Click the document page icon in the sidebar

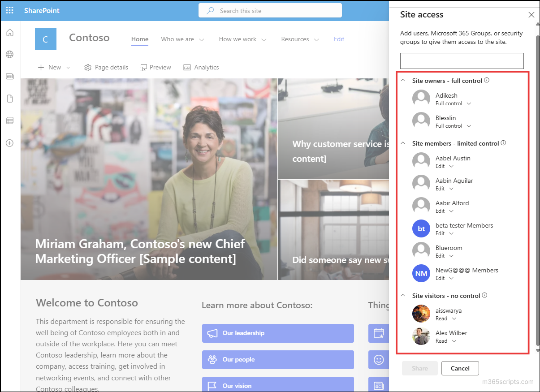click(9, 98)
